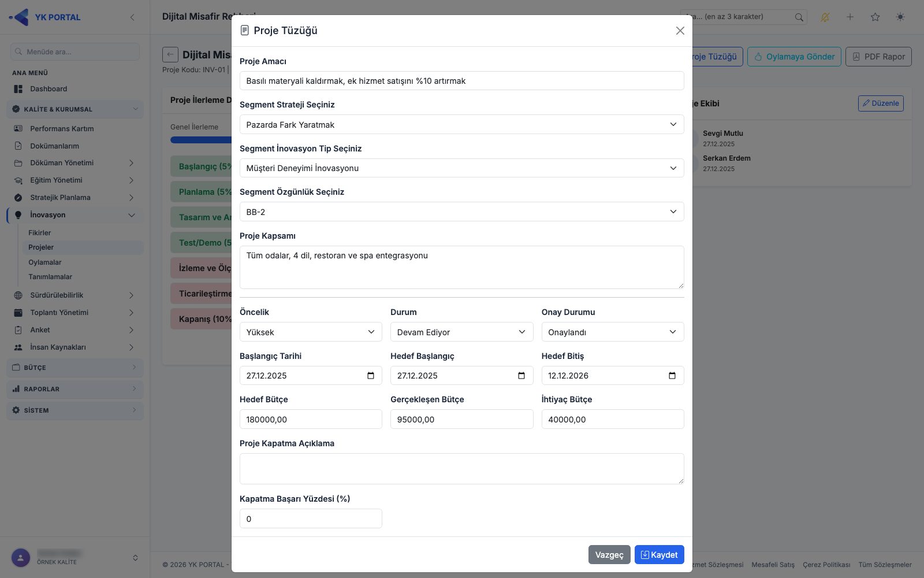Click the Proje Amacı text field

[461, 81]
